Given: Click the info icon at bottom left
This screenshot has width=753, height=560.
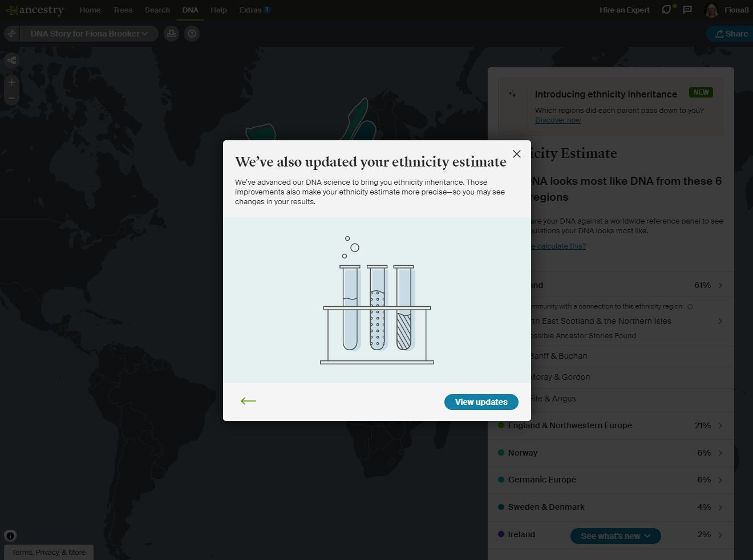Looking at the screenshot, I should [10, 535].
